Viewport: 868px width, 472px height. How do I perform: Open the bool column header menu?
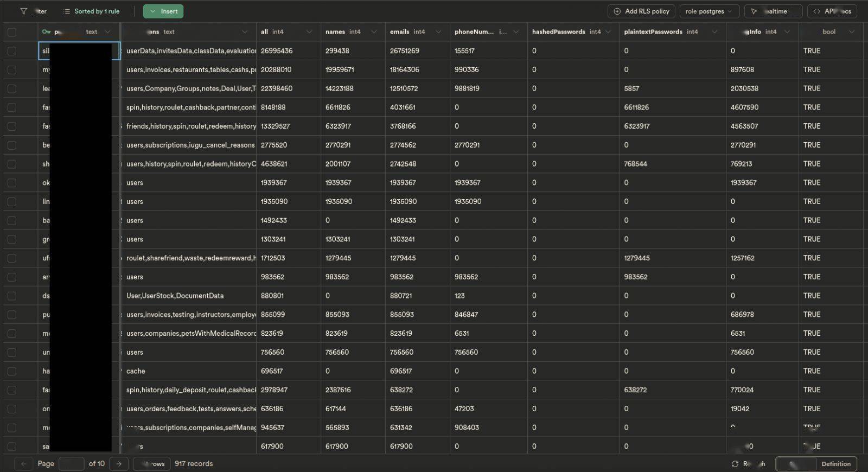pos(852,32)
